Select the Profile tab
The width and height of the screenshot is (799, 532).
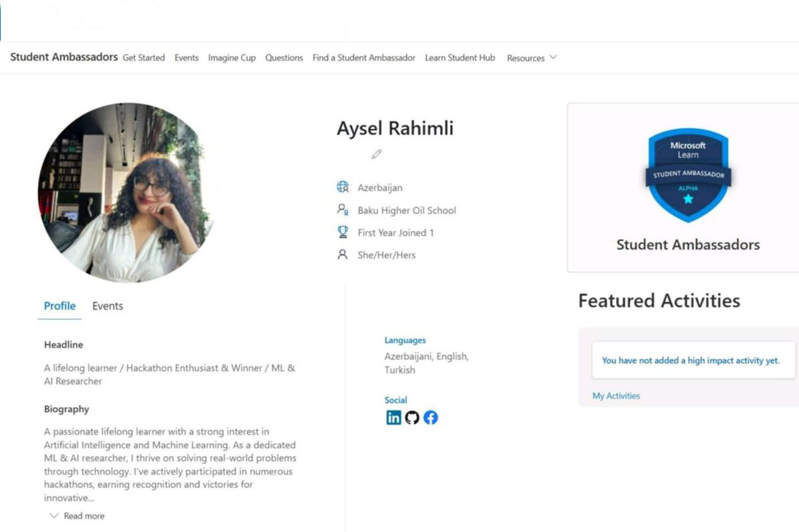click(59, 306)
